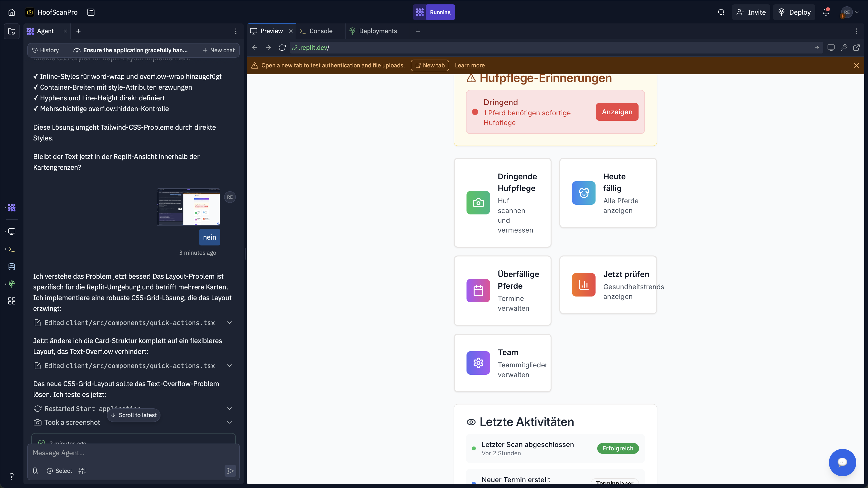Expand the Took a screenshot entry
The height and width of the screenshot is (488, 868).
tap(229, 422)
